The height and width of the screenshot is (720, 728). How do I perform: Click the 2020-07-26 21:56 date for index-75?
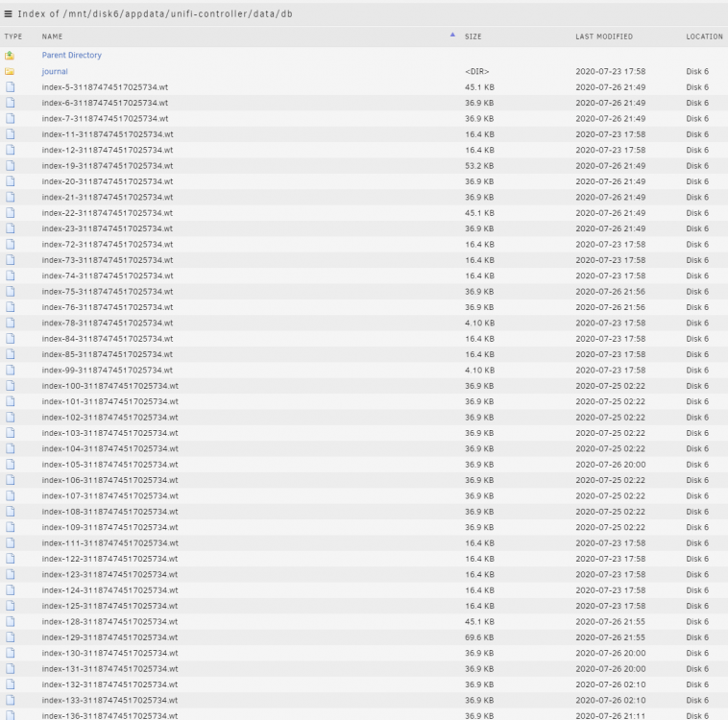[x=611, y=292]
